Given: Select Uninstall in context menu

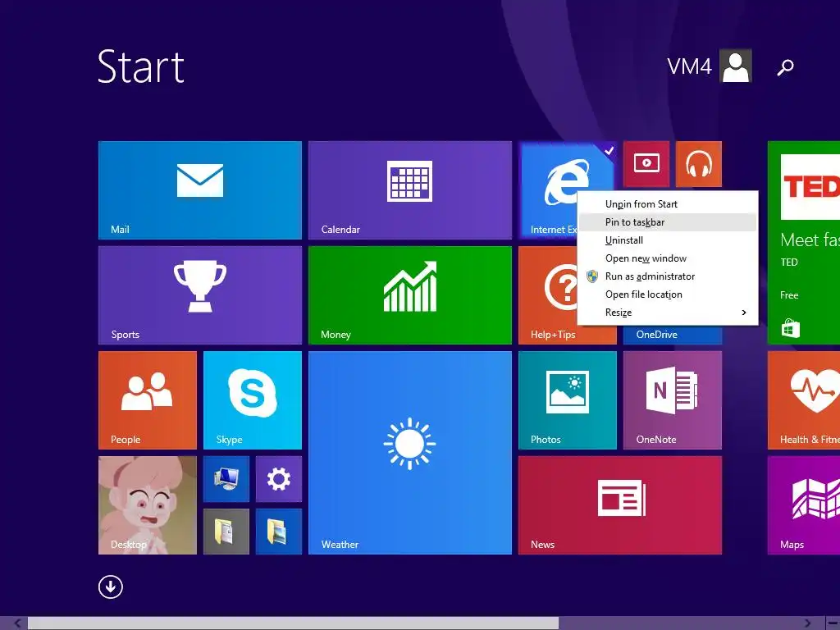Looking at the screenshot, I should 668,240.
